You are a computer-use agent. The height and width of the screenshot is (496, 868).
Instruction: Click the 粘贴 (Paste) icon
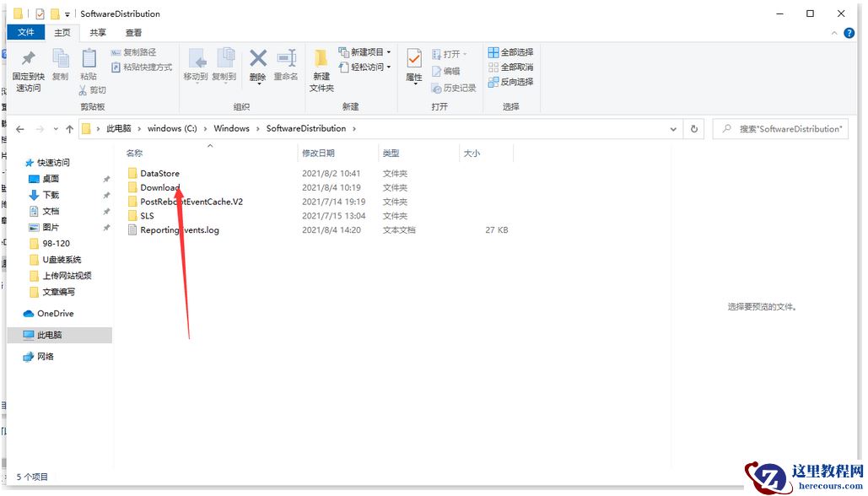click(x=89, y=59)
